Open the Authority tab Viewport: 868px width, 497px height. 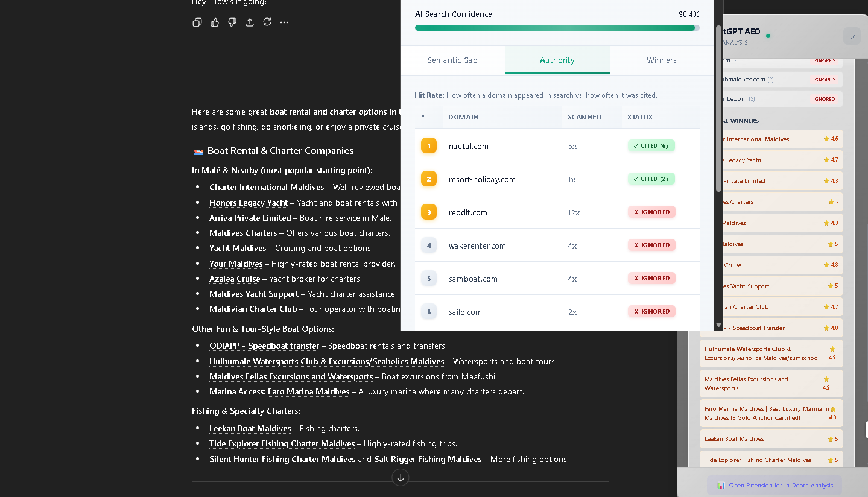[x=557, y=60]
